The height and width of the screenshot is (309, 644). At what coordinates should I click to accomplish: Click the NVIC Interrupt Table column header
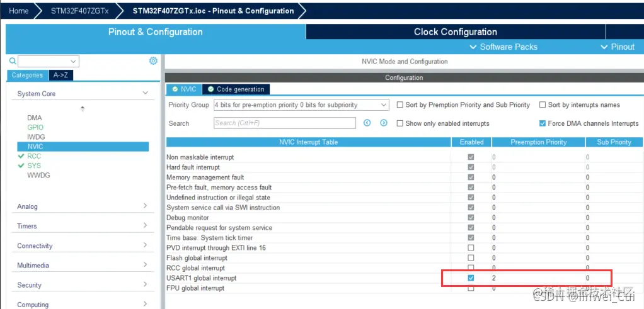pos(308,142)
